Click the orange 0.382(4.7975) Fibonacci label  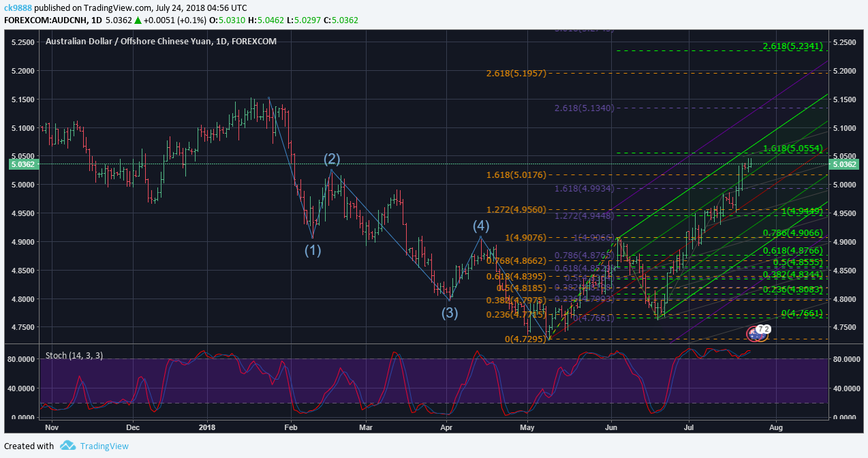pos(516,301)
